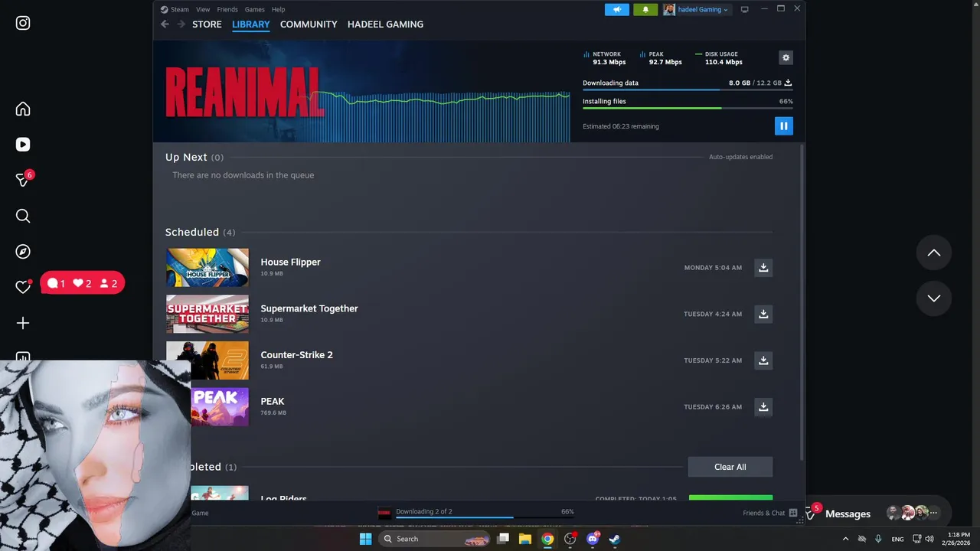Pause the REANIMAL download
The image size is (980, 551).
coord(783,126)
